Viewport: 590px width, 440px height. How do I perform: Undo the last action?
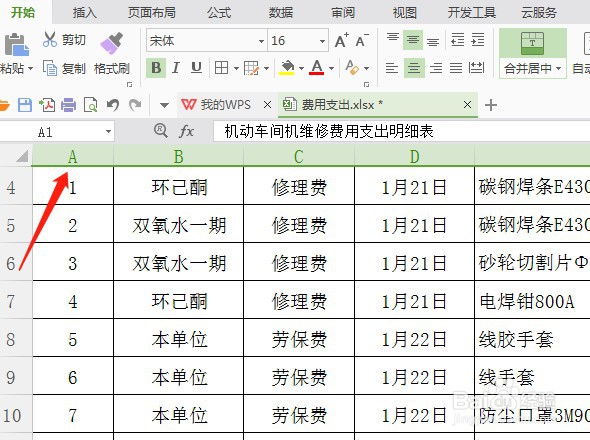click(113, 105)
